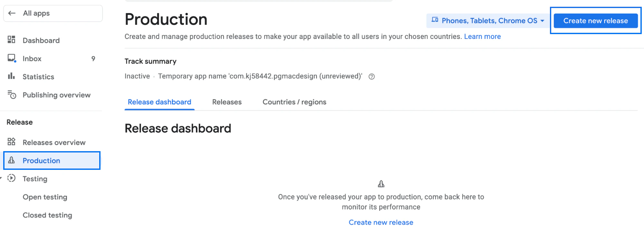Click the Statistics bar chart icon
The image size is (644, 229).
tap(11, 76)
